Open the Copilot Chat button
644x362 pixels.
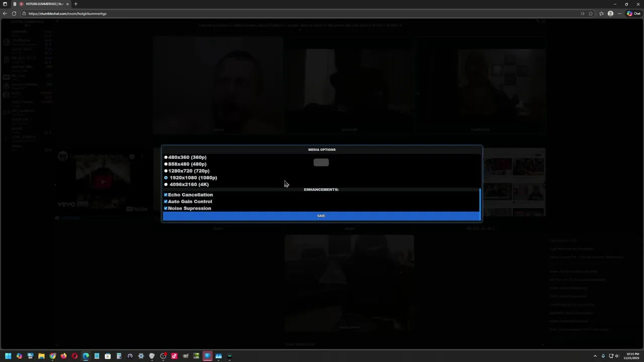[x=633, y=14]
